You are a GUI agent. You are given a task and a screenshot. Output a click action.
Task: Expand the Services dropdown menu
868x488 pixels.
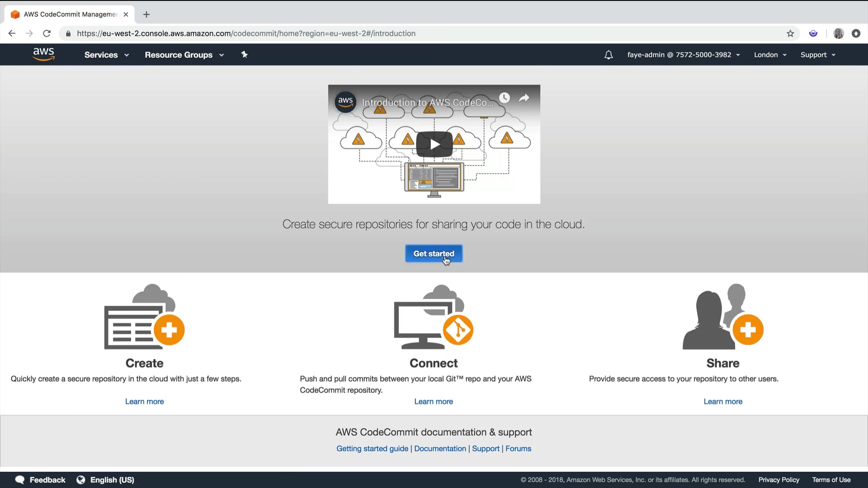(107, 55)
